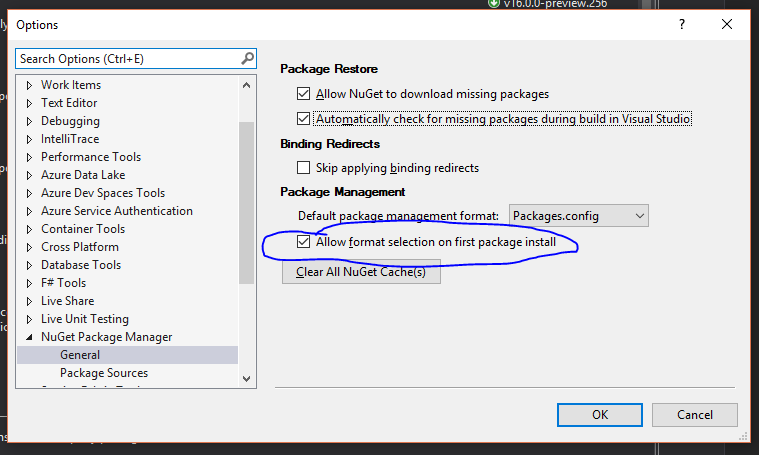Select the IntelliTrace category label
The width and height of the screenshot is (759, 455).
point(70,139)
